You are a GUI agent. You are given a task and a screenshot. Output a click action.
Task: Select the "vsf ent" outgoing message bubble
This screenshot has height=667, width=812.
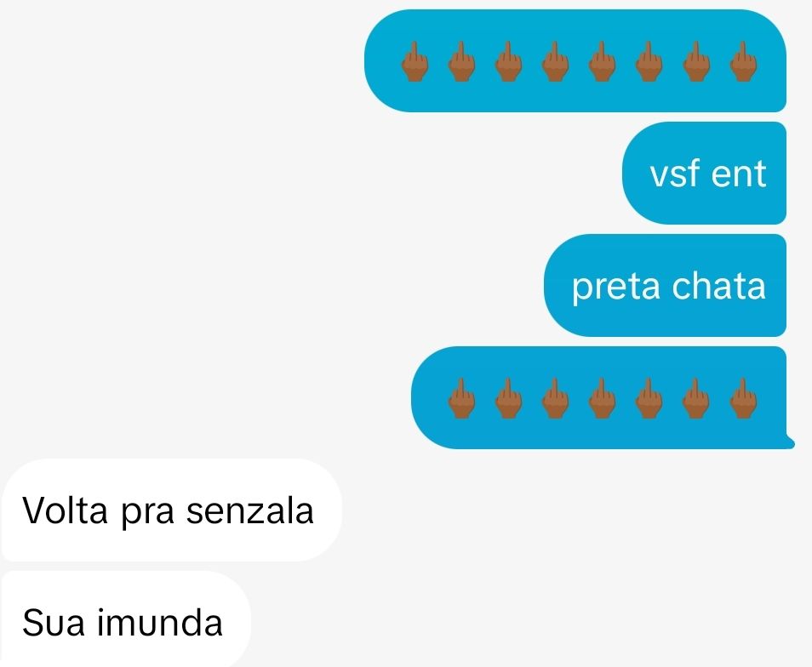click(x=704, y=174)
